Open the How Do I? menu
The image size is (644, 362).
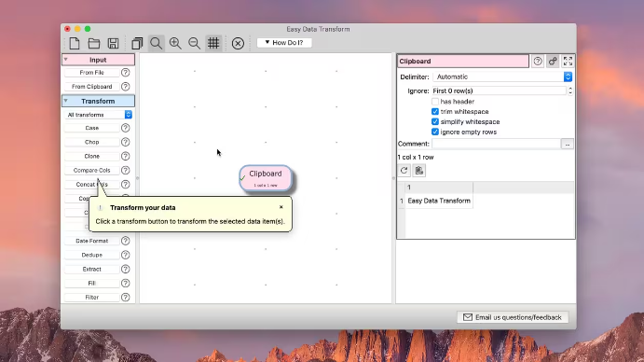tap(284, 42)
